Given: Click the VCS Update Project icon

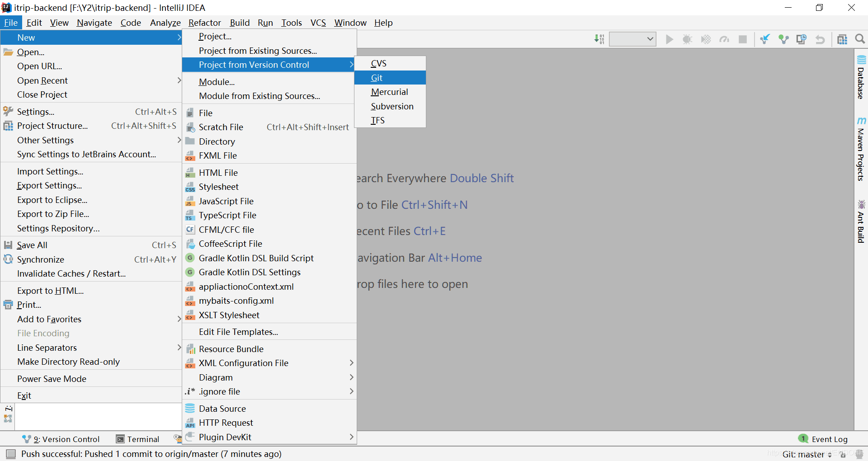Looking at the screenshot, I should [x=764, y=39].
